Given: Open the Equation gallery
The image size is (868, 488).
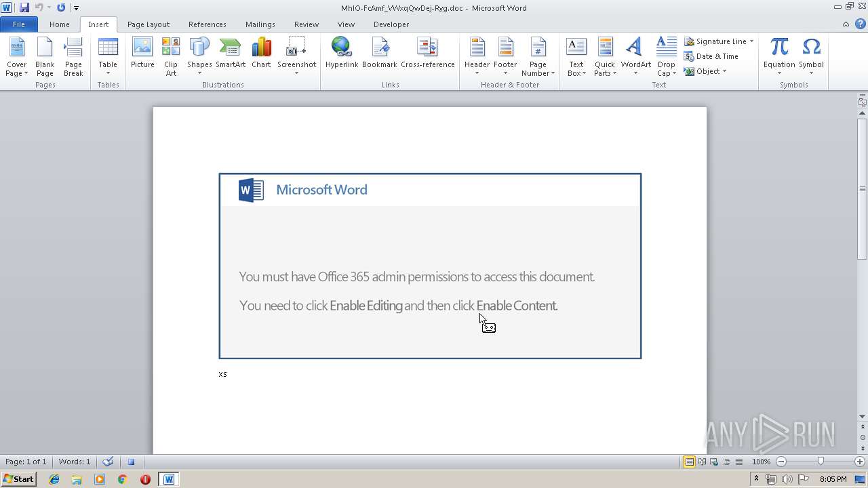Looking at the screenshot, I should (779, 58).
